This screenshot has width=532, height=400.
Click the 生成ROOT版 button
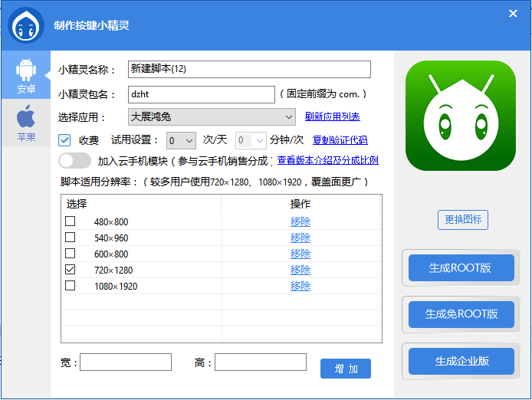pos(461,268)
